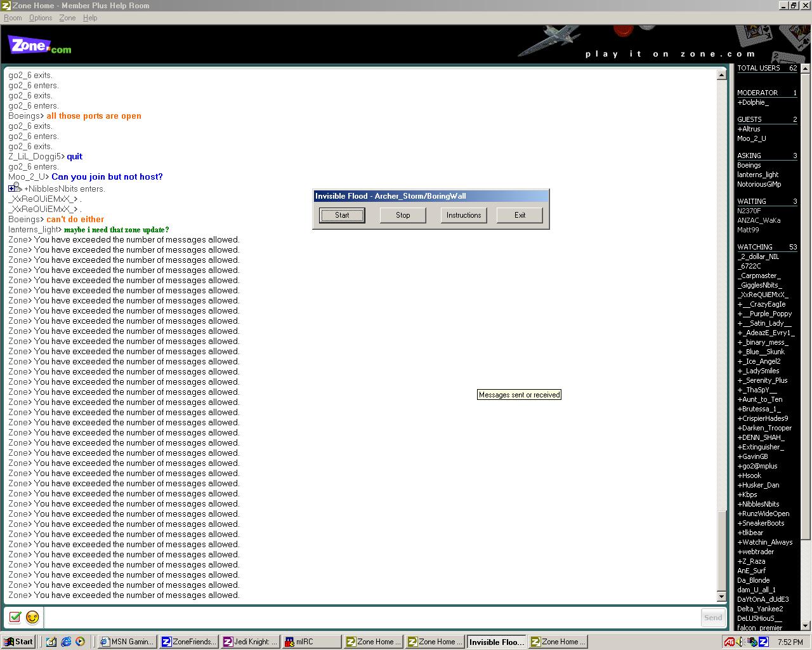Open the Options menu
Image resolution: width=812 pixels, height=650 pixels.
pos(41,18)
